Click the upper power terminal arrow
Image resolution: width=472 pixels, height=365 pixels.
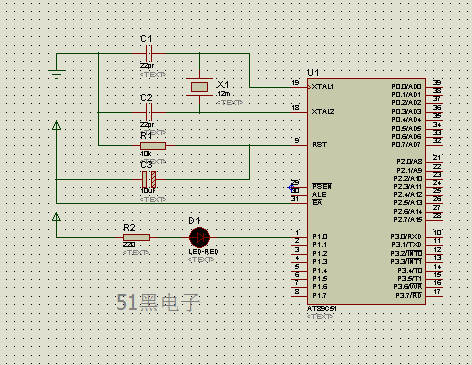[x=57, y=125]
